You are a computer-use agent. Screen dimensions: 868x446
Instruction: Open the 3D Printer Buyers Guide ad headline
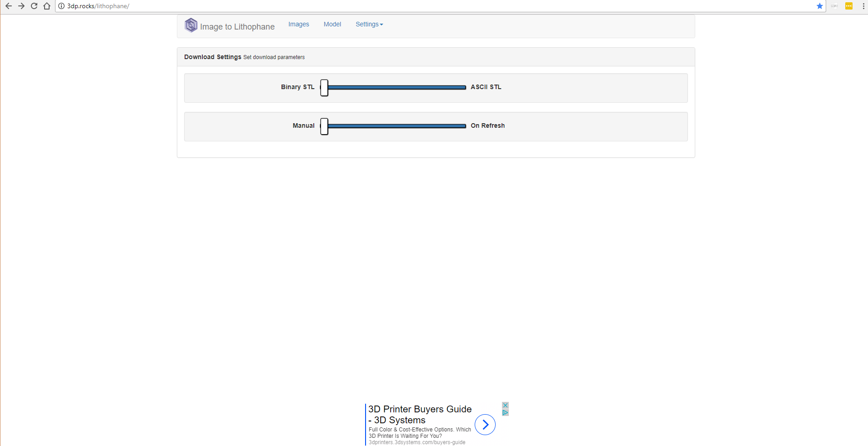420,415
